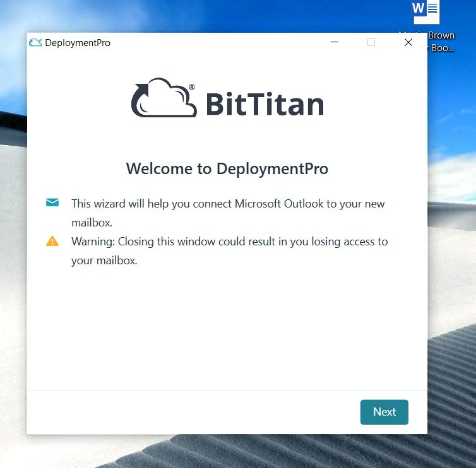This screenshot has width=476, height=468.
Task: Click the DeploymentPro title bar text
Action: tap(78, 43)
